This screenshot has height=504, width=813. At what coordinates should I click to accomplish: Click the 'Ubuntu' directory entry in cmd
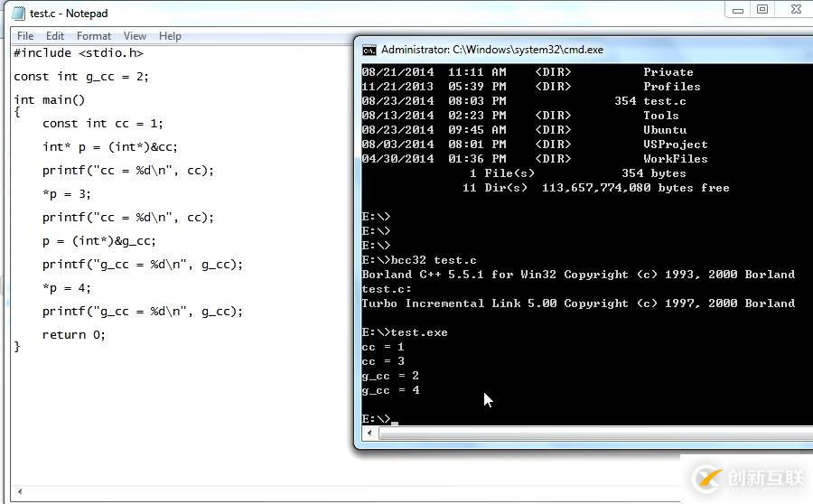pos(665,130)
